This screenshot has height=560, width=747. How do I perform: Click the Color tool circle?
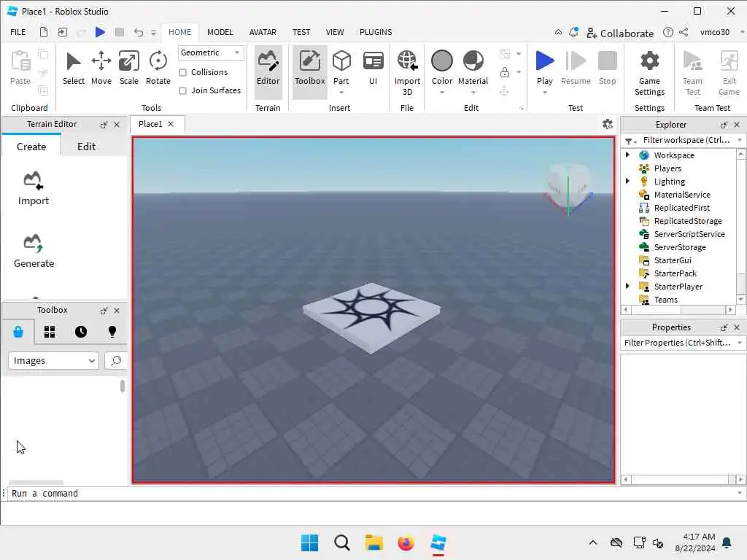tap(441, 61)
